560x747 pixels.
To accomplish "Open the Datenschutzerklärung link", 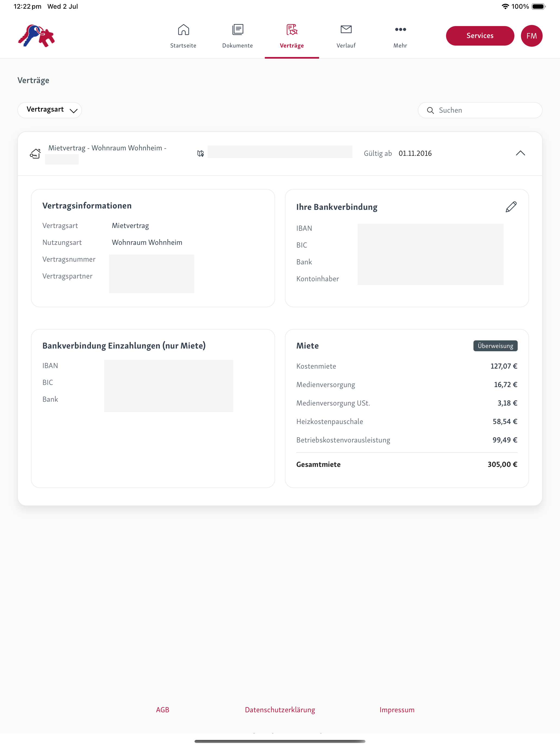I will coord(280,710).
